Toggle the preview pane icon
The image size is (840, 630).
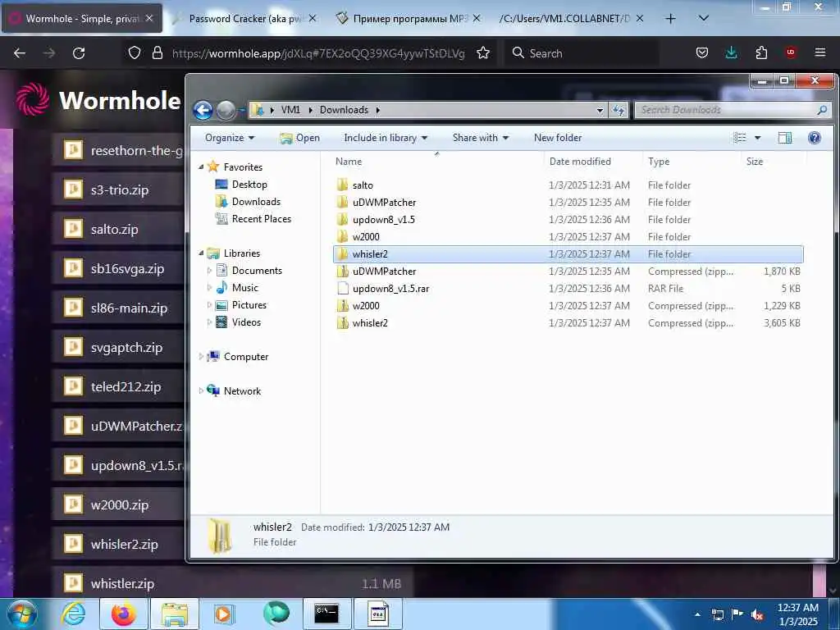[785, 138]
